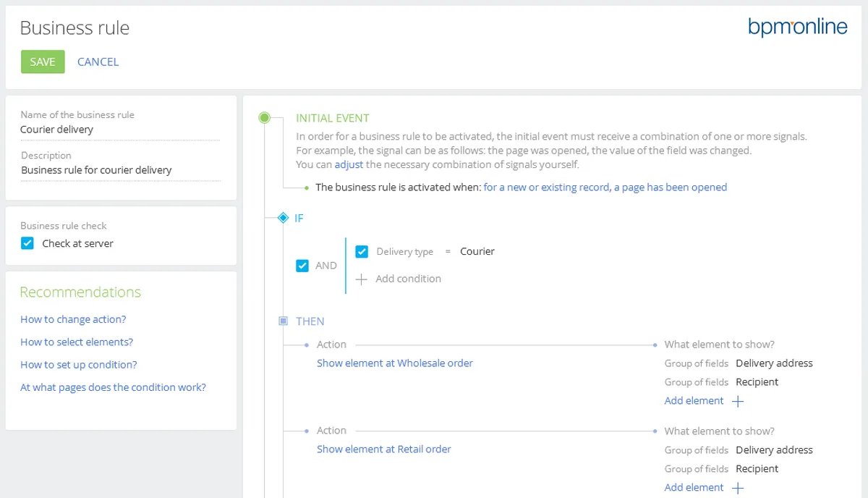Viewport: 868px width, 498px height.
Task: Click the Description text field
Action: click(x=119, y=171)
